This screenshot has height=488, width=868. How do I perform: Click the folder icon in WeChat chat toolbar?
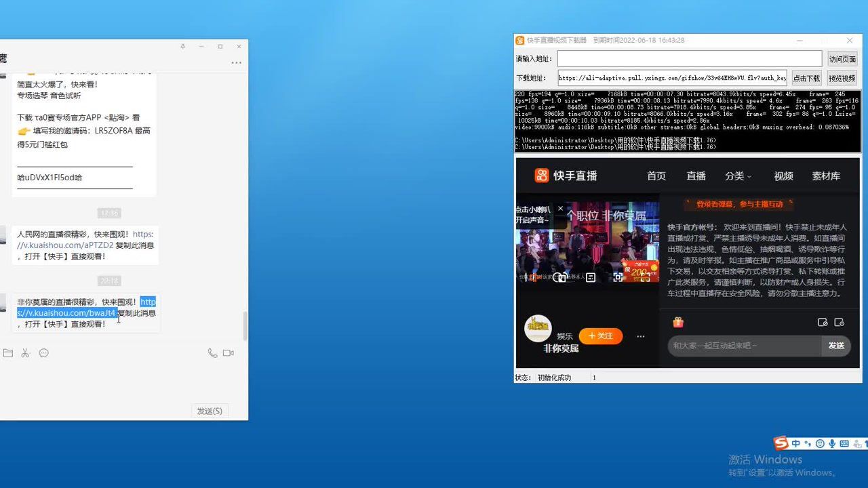tap(7, 353)
